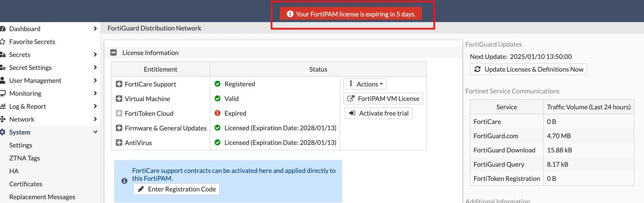Click the red Expired warning icon

[x=218, y=113]
